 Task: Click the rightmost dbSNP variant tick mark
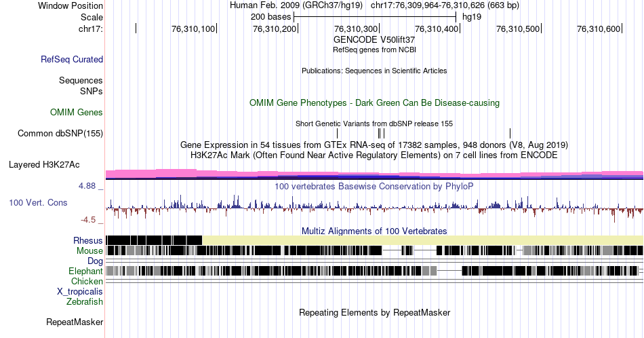pos(510,133)
